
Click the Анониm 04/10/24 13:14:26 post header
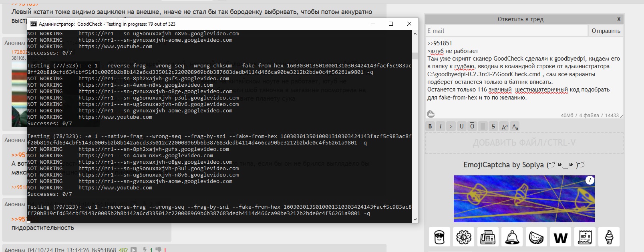(x=47, y=250)
